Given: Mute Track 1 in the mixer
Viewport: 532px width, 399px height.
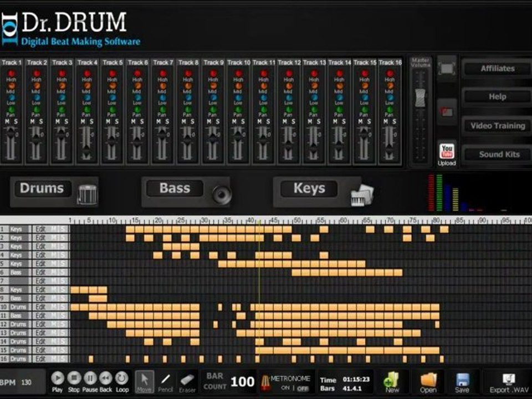Looking at the screenshot, I should pos(7,121).
